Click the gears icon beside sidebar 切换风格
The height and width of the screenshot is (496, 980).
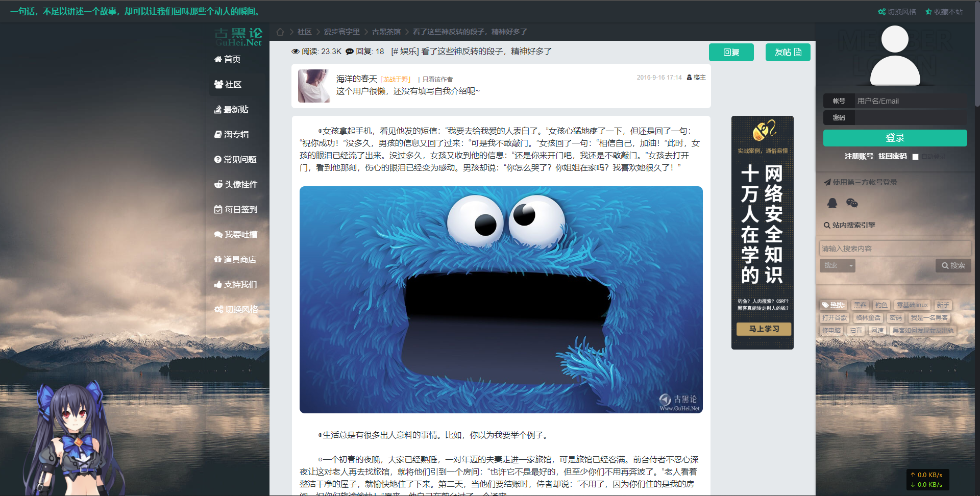click(x=218, y=309)
